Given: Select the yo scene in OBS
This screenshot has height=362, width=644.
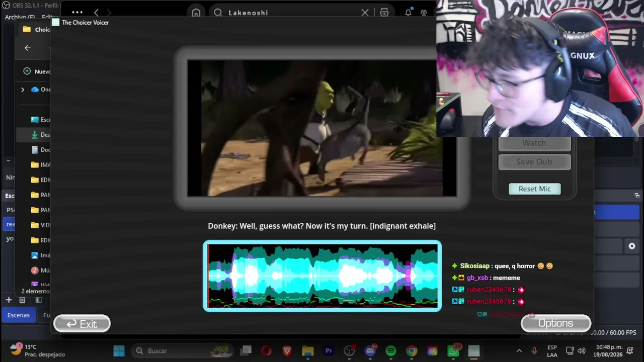Looking at the screenshot, I should click(x=10, y=239).
